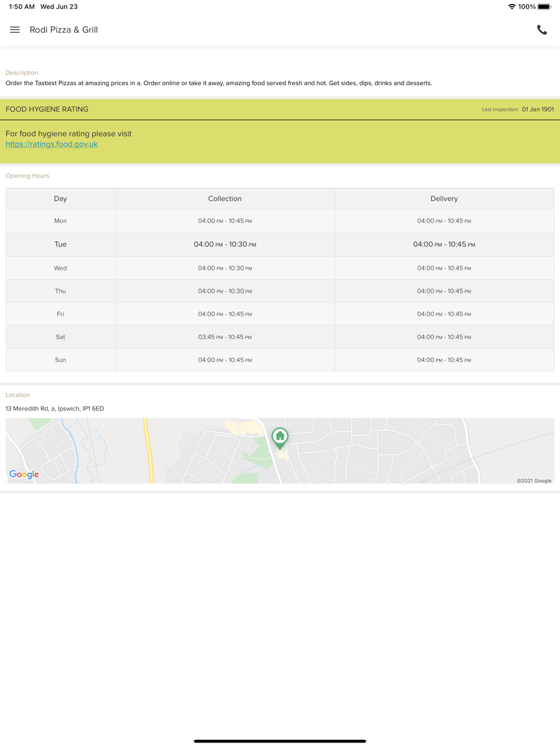Click the Day column header

point(60,199)
